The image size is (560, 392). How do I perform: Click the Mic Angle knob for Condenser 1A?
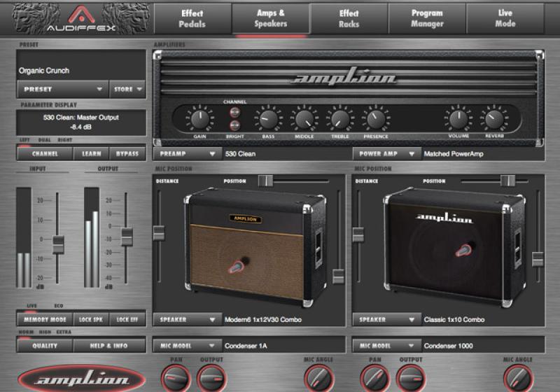coord(318,378)
